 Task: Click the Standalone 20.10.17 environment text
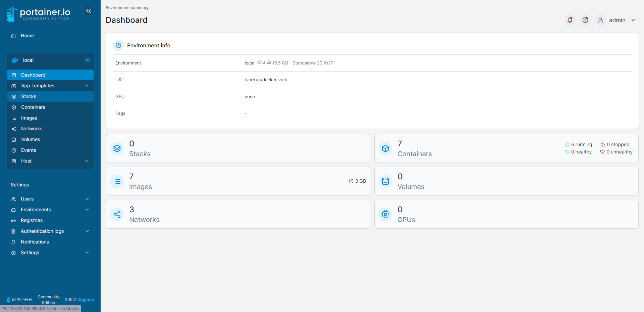tap(313, 63)
